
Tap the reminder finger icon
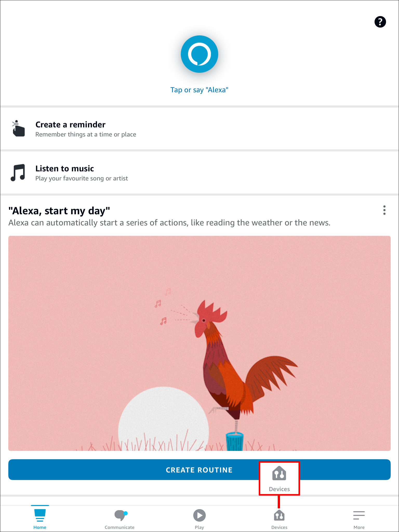click(x=18, y=128)
